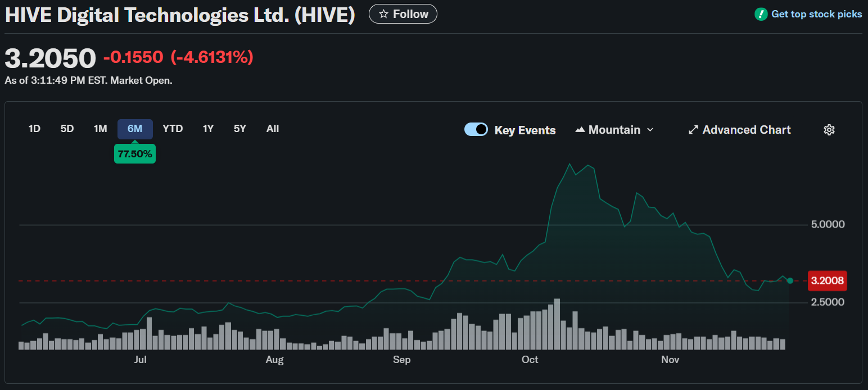Select the 5Y time range
The width and height of the screenshot is (868, 390).
pos(240,129)
